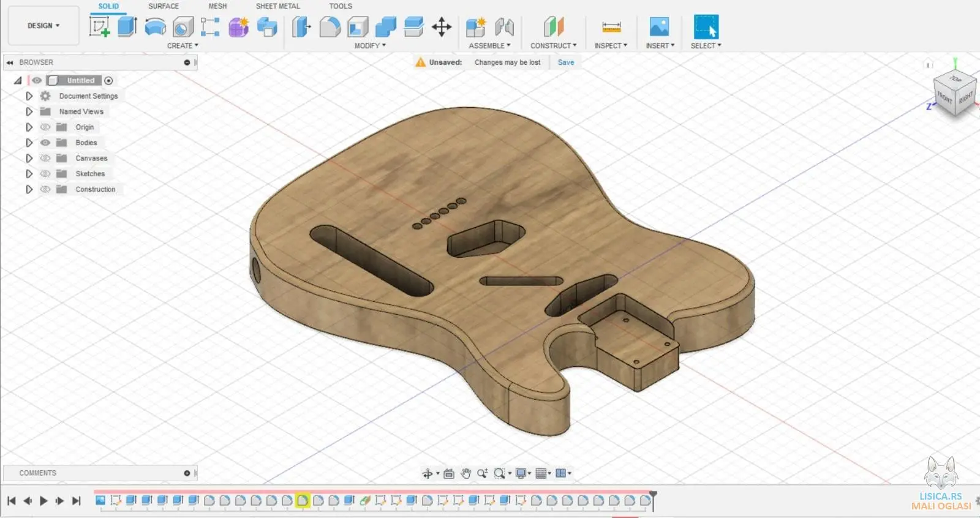Toggle visibility of the Untitled root component
980x518 pixels.
[x=37, y=80]
